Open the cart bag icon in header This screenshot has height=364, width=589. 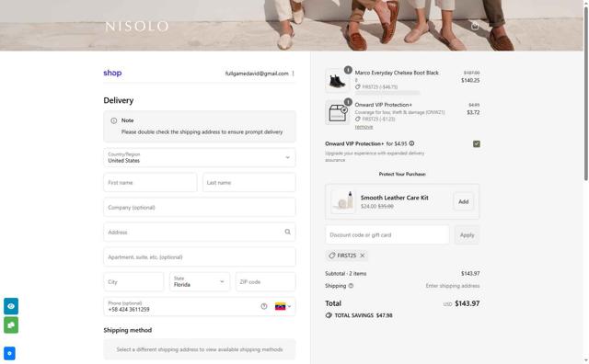475,26
